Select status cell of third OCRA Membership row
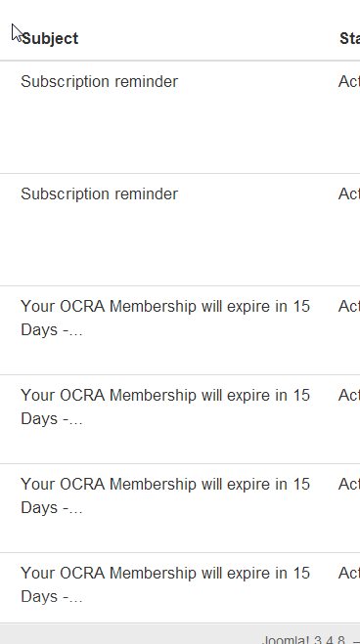This screenshot has width=360, height=644. pyautogui.click(x=349, y=485)
